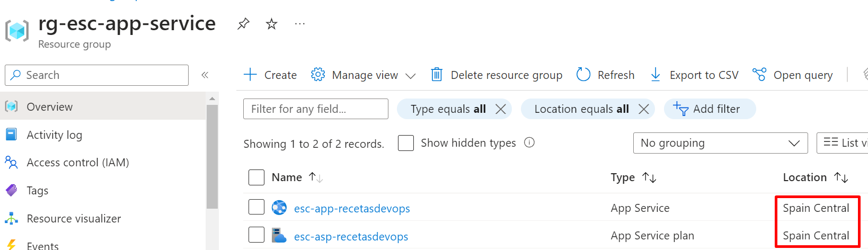Screen dimensions: 868x250
Task: Click Add filter
Action: tap(710, 109)
